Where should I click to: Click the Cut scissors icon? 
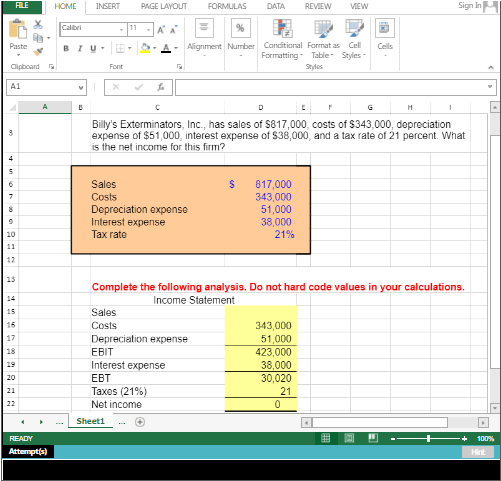coord(38,24)
